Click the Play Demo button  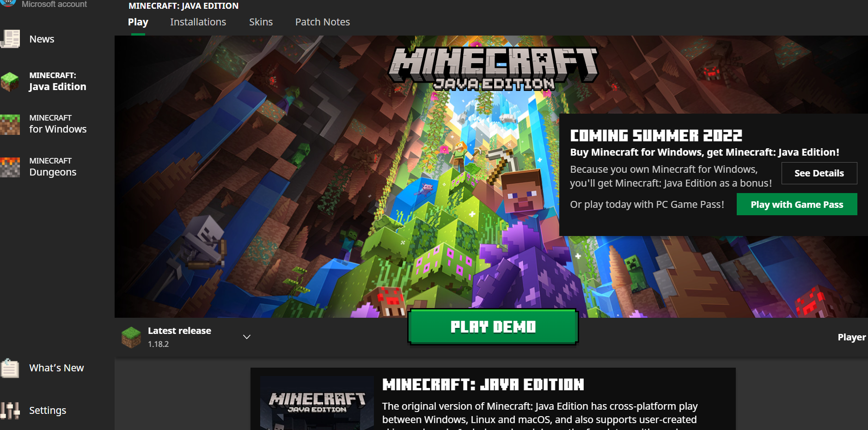coord(493,327)
